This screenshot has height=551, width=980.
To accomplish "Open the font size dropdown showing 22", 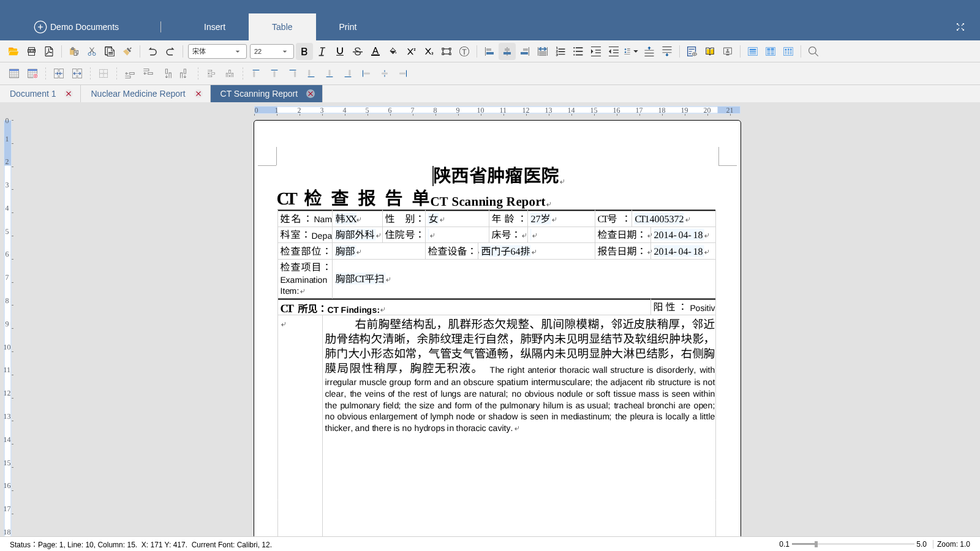I will click(272, 51).
